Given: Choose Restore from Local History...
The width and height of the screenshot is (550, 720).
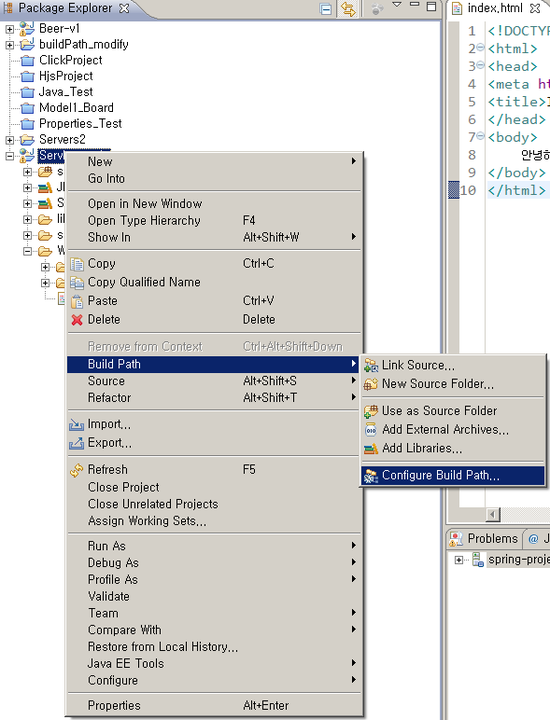Looking at the screenshot, I should coord(213,647).
